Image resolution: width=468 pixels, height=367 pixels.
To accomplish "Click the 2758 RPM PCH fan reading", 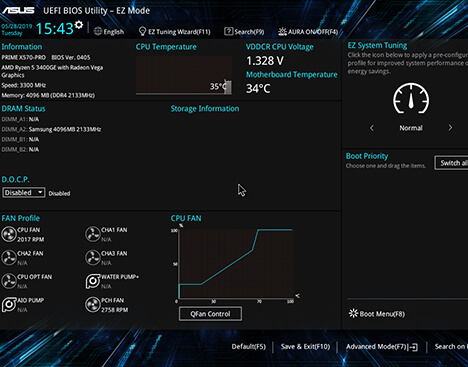I will coord(115,310).
